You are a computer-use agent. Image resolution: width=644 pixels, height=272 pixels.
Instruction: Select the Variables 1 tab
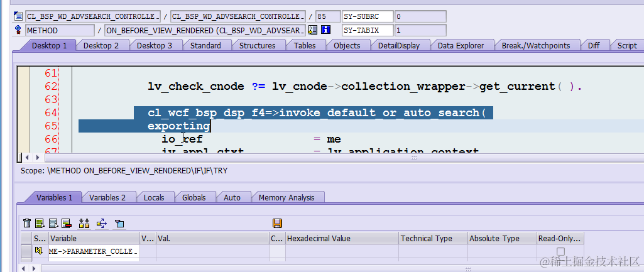pyautogui.click(x=55, y=198)
